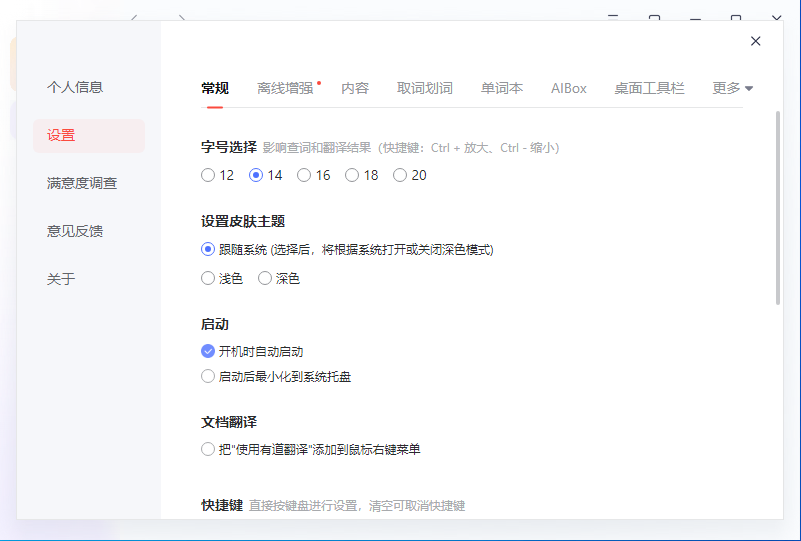The width and height of the screenshot is (801, 541).
Task: Click the 快捷键 heading
Action: (222, 505)
